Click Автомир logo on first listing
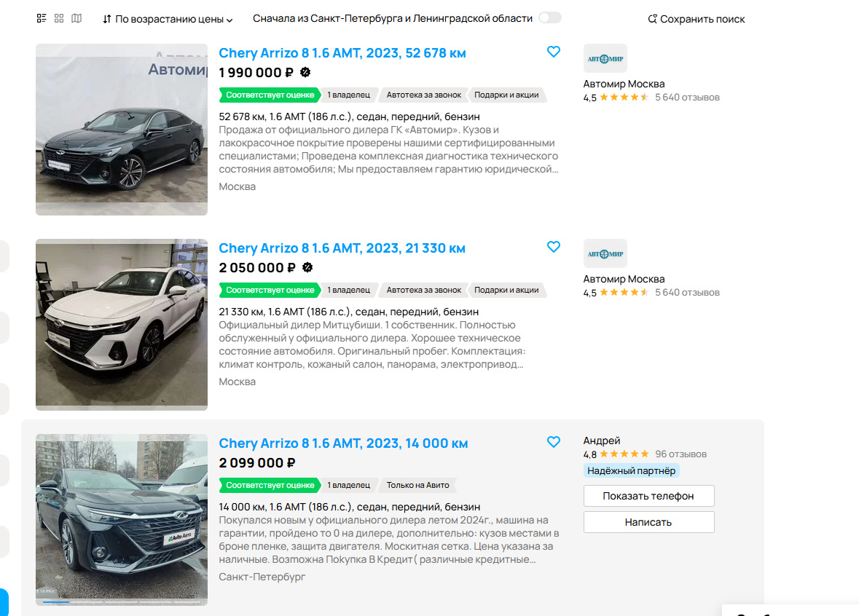859x616 pixels. pyautogui.click(x=605, y=58)
